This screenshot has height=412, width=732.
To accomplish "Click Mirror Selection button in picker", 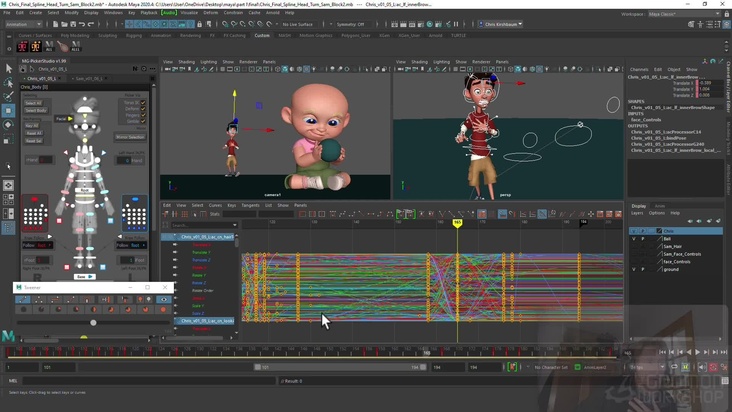I will [130, 137].
